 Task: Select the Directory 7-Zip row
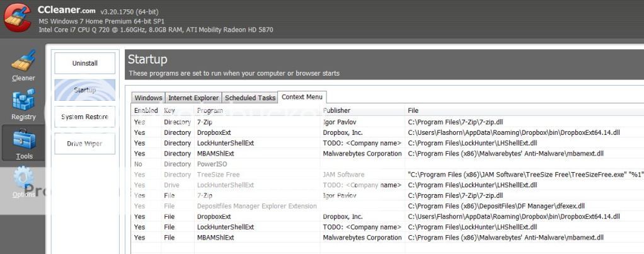coord(388,122)
